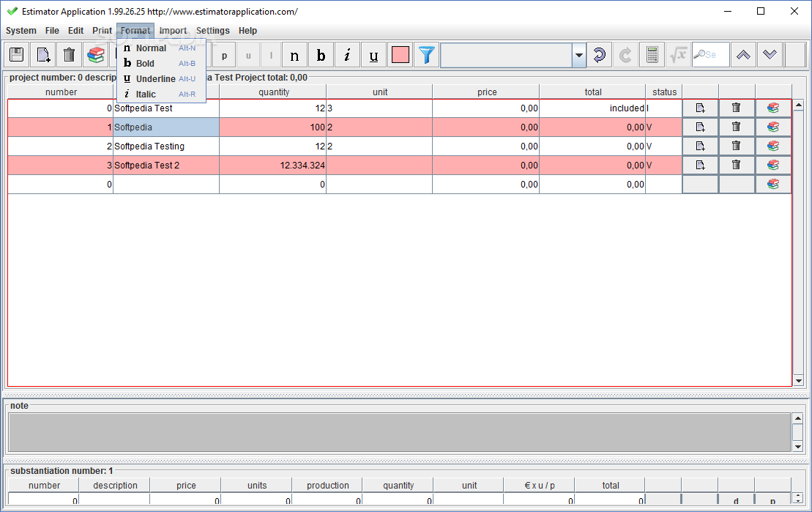Click into the toolbar combo box field
812x512 pixels.
tap(507, 55)
